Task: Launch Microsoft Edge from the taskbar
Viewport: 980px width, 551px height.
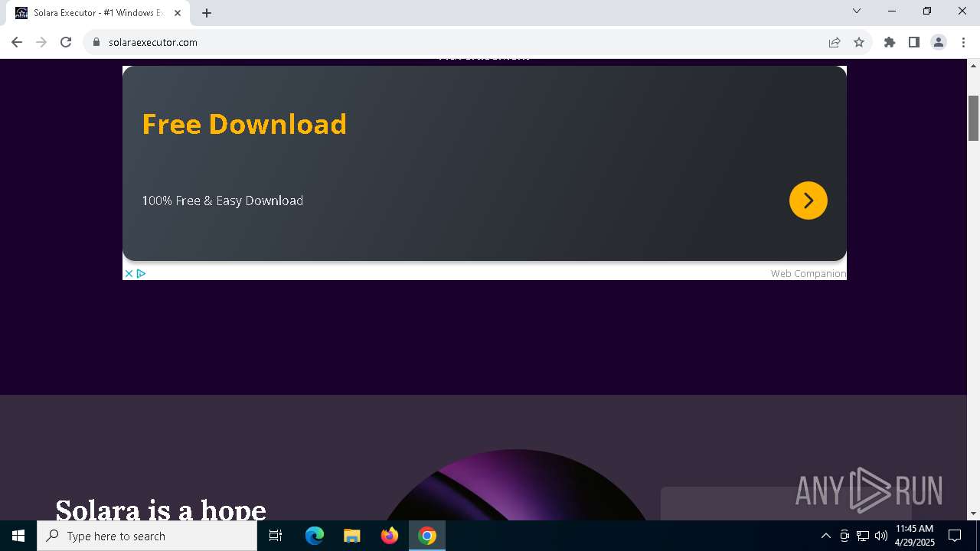Action: pyautogui.click(x=315, y=536)
